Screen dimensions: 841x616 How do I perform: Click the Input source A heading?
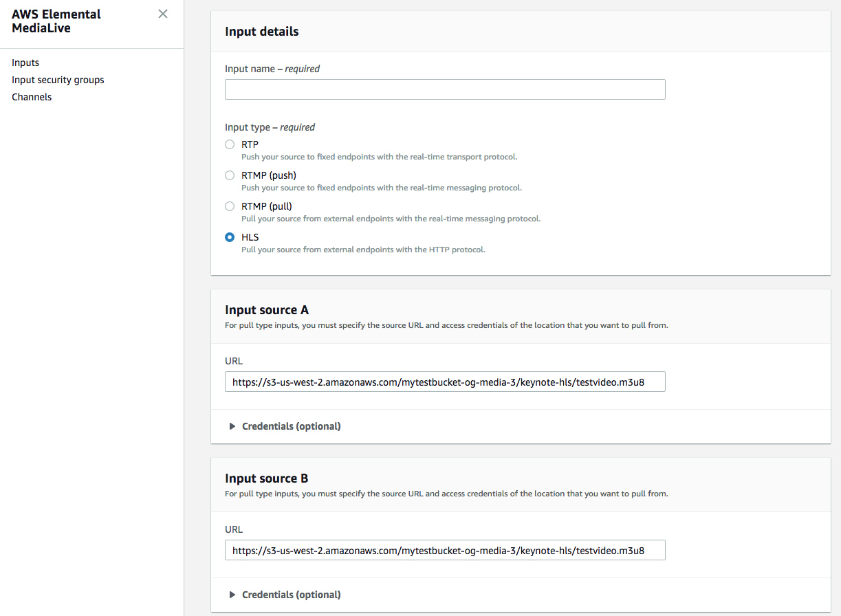click(x=266, y=310)
